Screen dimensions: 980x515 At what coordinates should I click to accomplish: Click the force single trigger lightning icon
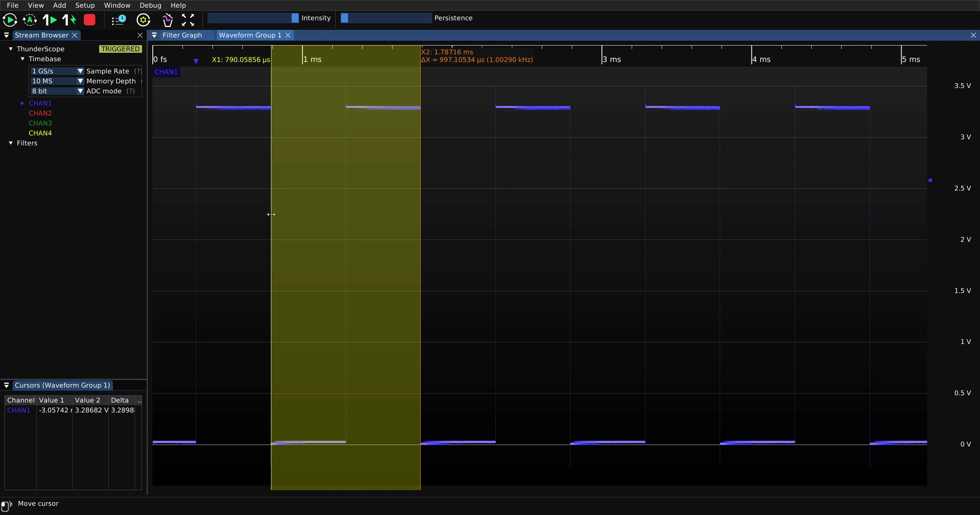click(x=69, y=20)
